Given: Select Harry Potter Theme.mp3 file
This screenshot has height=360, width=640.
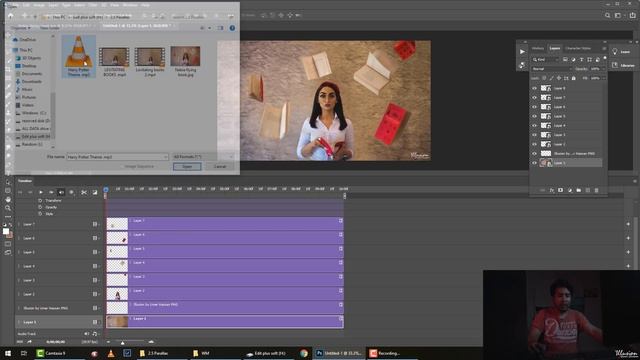Looking at the screenshot, I should click(x=79, y=56).
